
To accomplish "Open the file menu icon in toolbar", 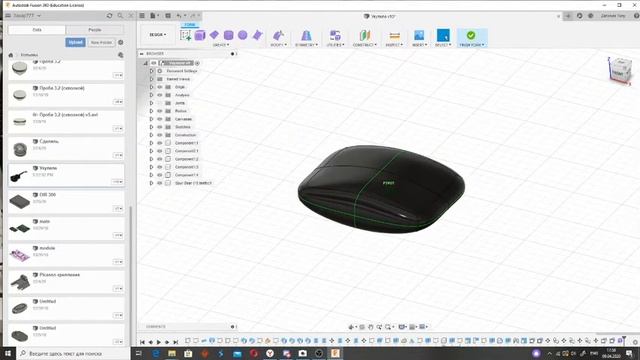I will tap(153, 16).
